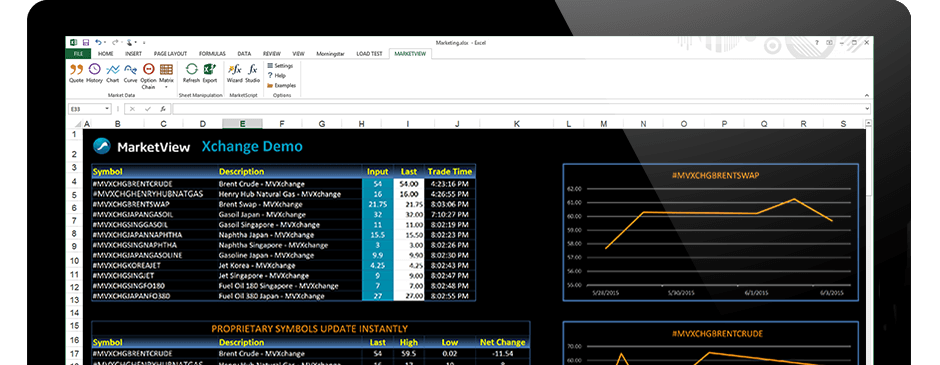The width and height of the screenshot is (940, 365).
Task: Click the Redo arrow
Action: point(115,43)
